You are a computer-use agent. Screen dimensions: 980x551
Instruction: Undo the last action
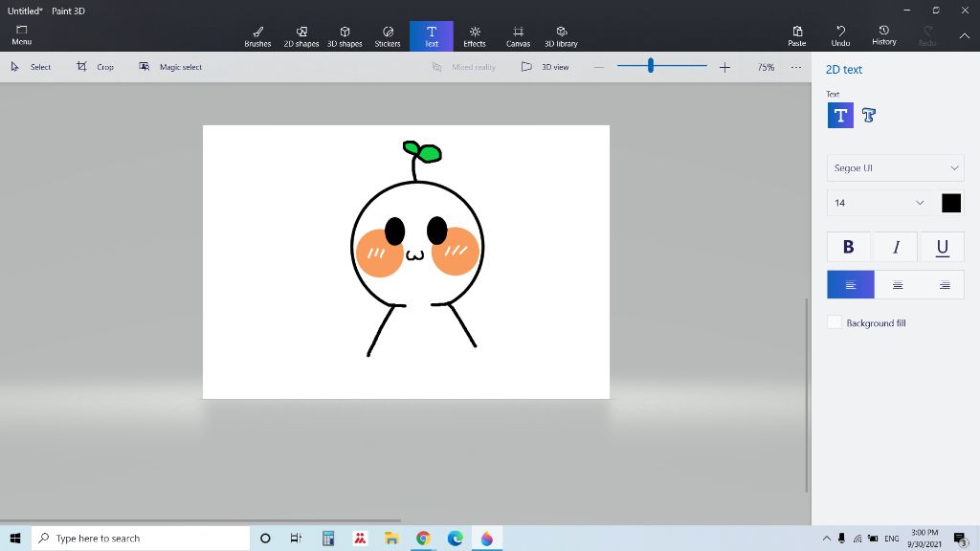pyautogui.click(x=840, y=36)
